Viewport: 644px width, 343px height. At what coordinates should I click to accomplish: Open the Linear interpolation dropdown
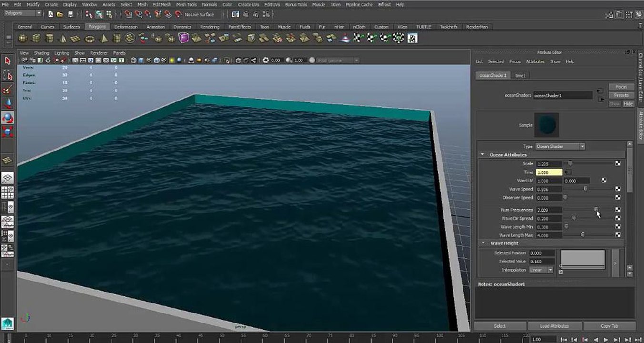coord(542,270)
